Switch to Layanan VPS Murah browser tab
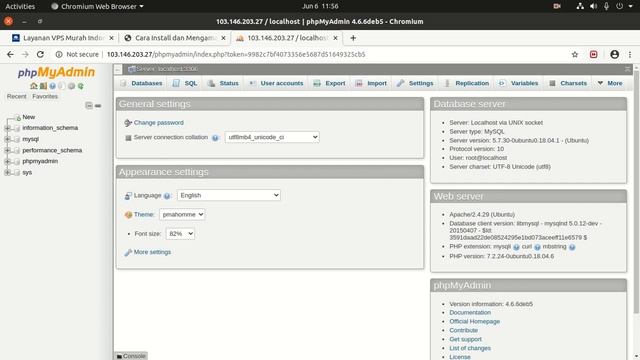640x360 pixels. (x=63, y=38)
